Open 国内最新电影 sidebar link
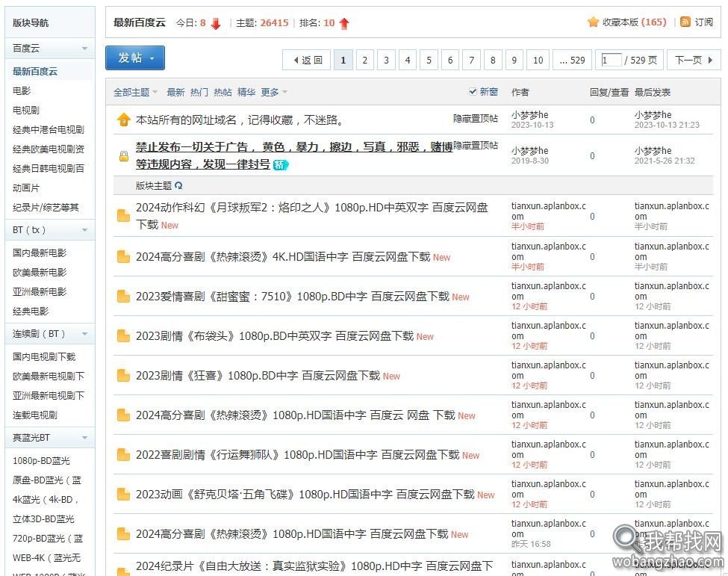The image size is (728, 576). [40, 253]
